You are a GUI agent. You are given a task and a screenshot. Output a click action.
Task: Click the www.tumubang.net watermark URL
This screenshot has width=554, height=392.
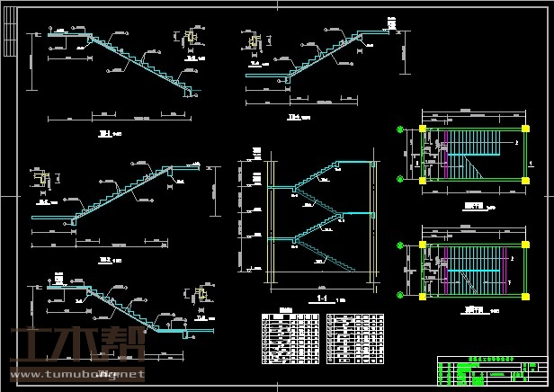click(76, 373)
